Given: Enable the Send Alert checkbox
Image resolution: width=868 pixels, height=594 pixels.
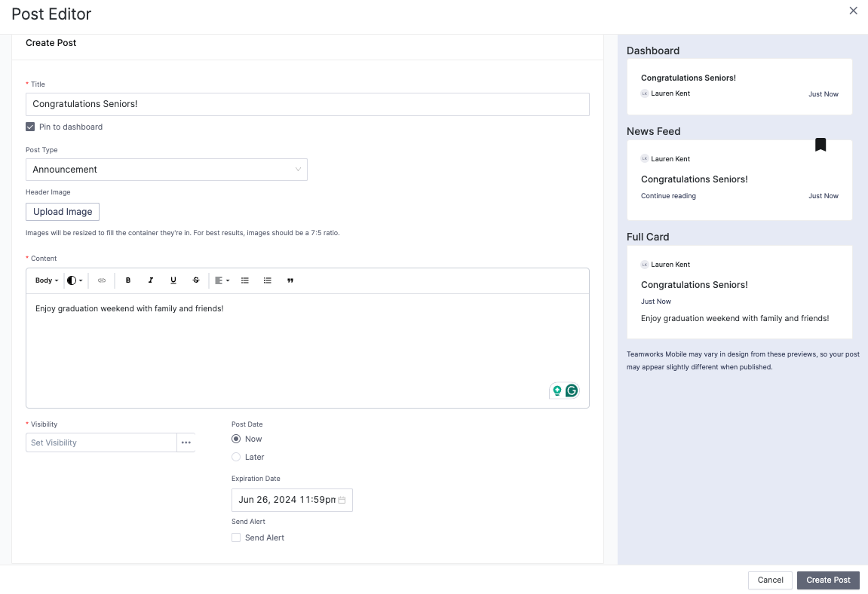Looking at the screenshot, I should (x=236, y=537).
